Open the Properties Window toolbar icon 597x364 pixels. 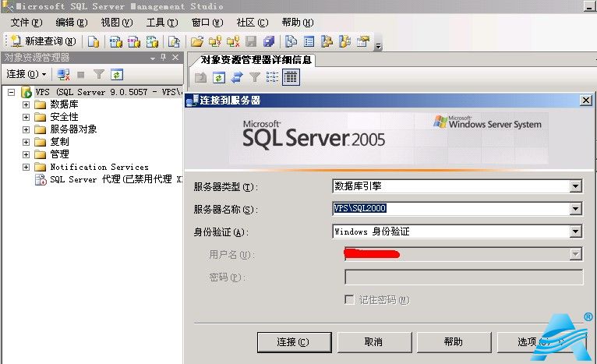click(363, 41)
